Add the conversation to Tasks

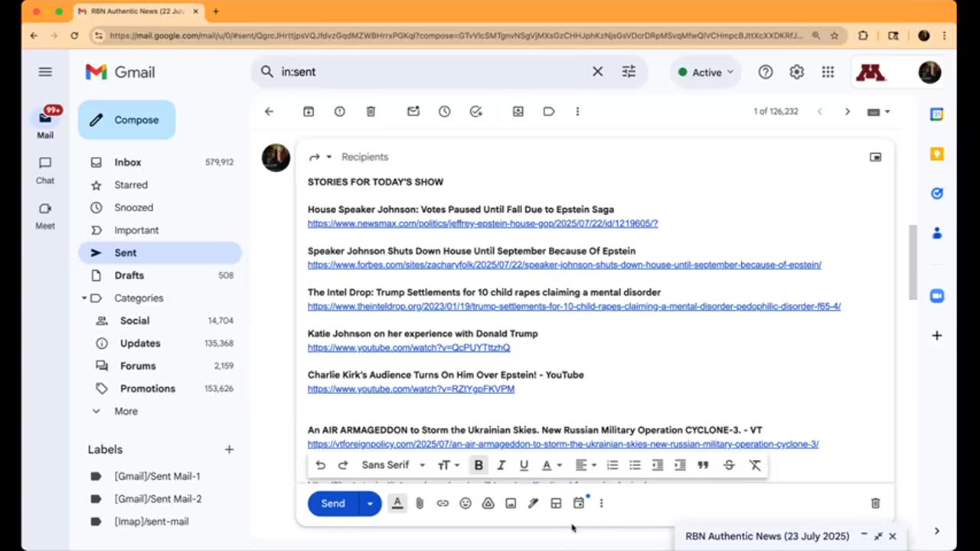coord(476,112)
